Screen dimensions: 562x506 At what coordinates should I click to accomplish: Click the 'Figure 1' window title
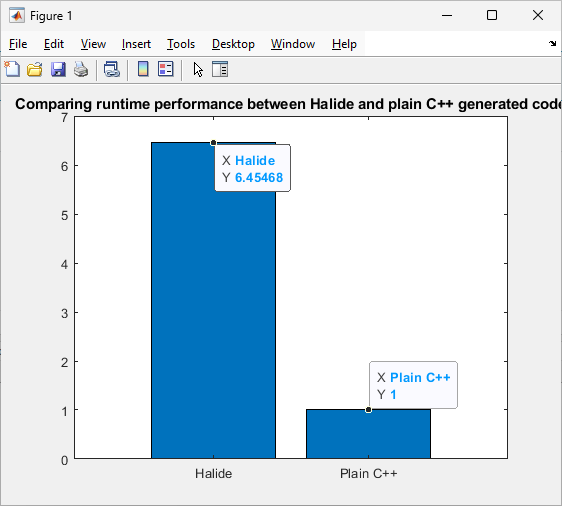point(51,16)
